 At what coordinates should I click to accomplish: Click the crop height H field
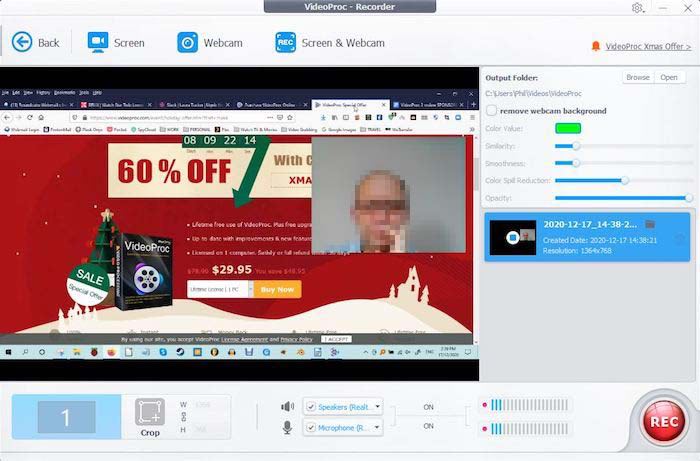point(205,429)
